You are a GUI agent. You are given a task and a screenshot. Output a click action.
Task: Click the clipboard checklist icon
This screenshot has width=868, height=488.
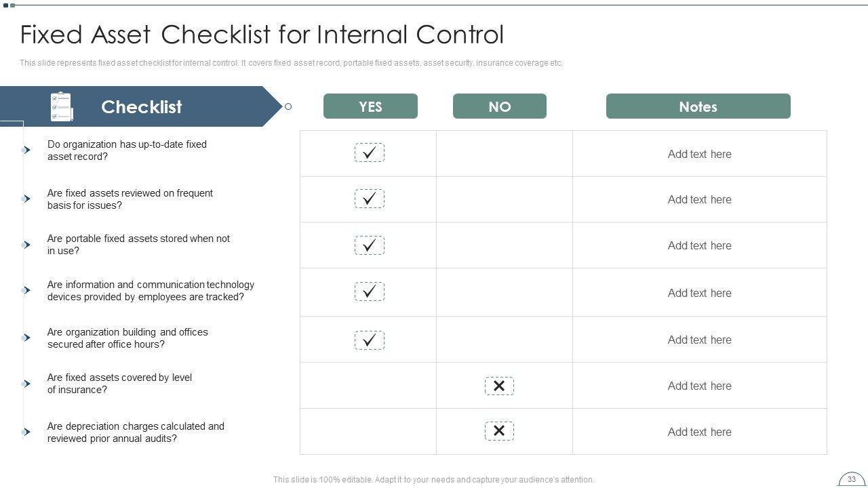[x=61, y=107]
